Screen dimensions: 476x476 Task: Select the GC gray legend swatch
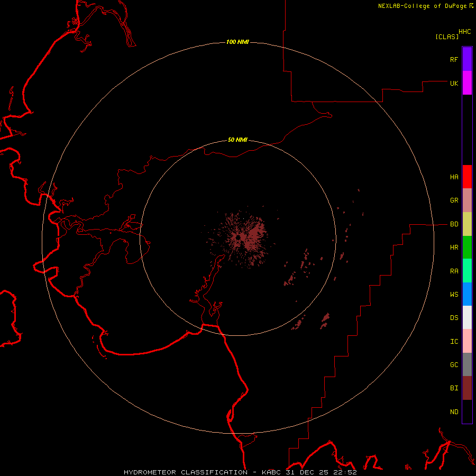[467, 364]
